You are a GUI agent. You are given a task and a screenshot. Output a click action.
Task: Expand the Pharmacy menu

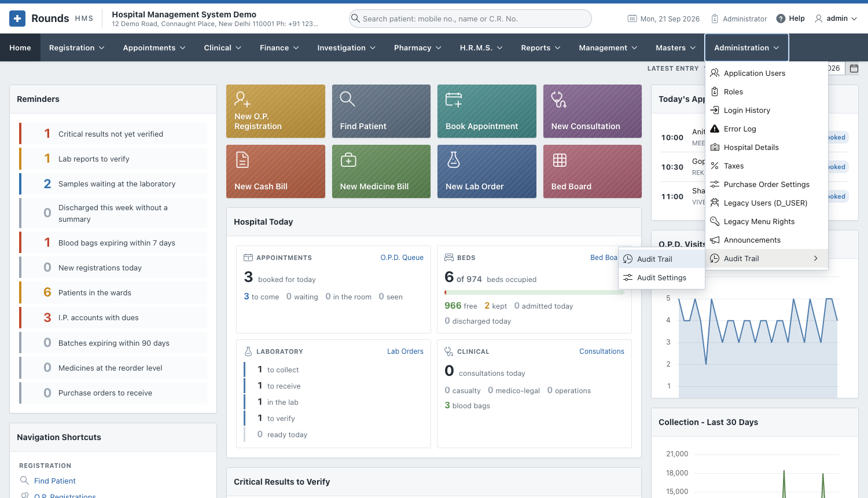[x=417, y=47]
